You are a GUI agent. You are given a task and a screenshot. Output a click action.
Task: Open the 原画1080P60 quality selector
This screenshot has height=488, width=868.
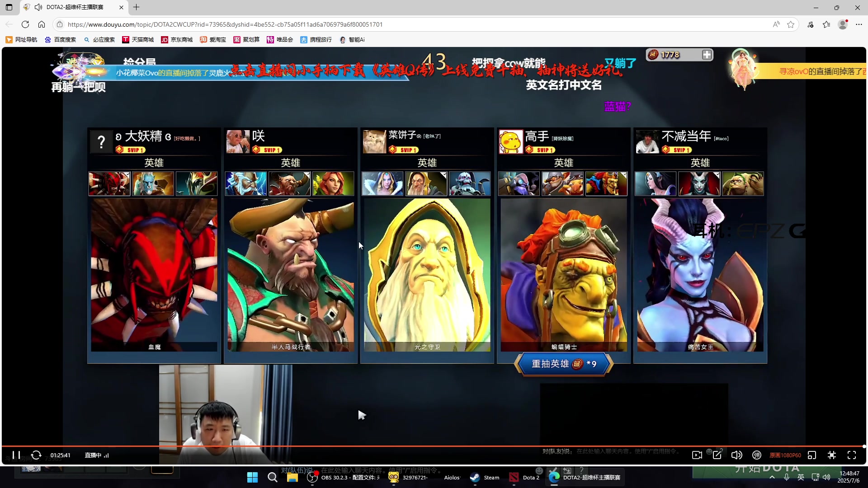pyautogui.click(x=785, y=455)
